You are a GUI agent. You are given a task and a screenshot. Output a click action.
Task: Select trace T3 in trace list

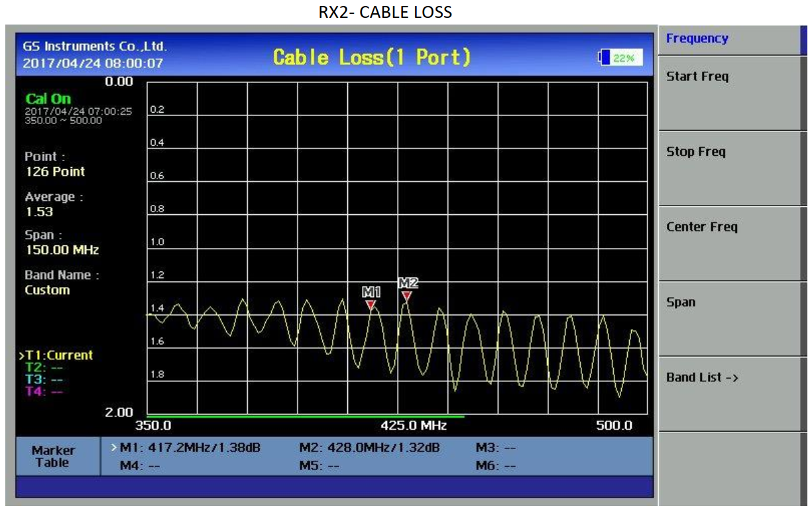[44, 379]
